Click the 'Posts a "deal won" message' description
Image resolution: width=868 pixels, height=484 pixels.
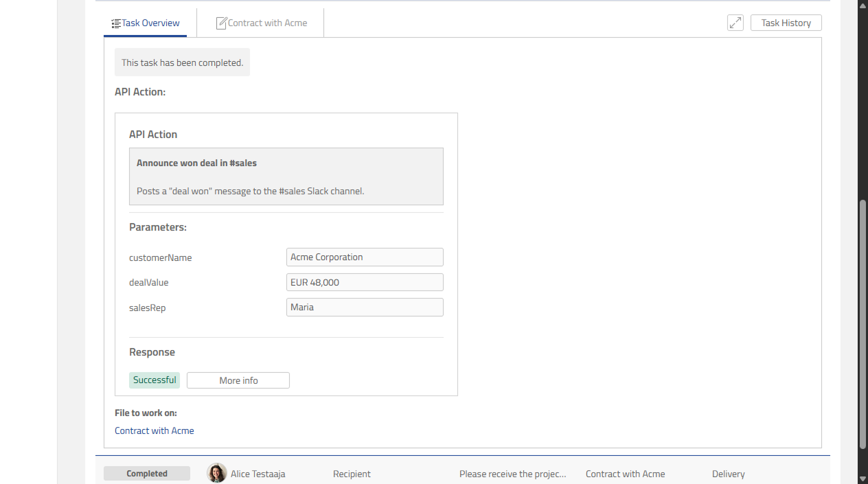pyautogui.click(x=251, y=191)
